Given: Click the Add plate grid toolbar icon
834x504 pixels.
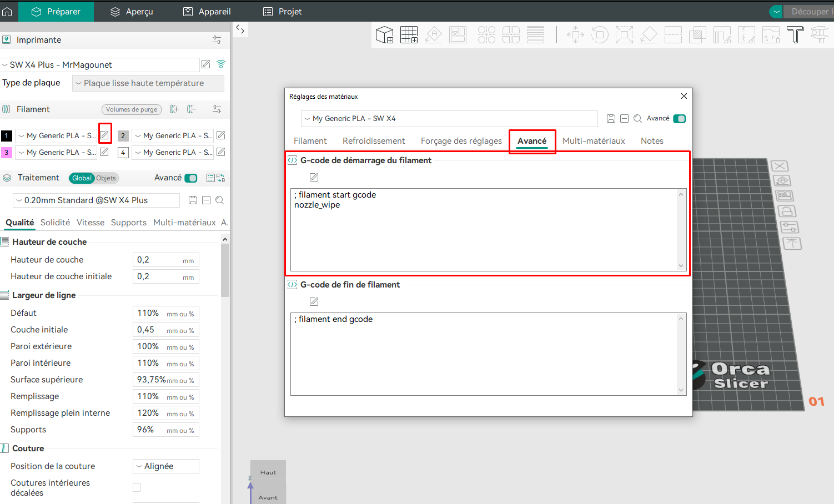Looking at the screenshot, I should point(409,35).
